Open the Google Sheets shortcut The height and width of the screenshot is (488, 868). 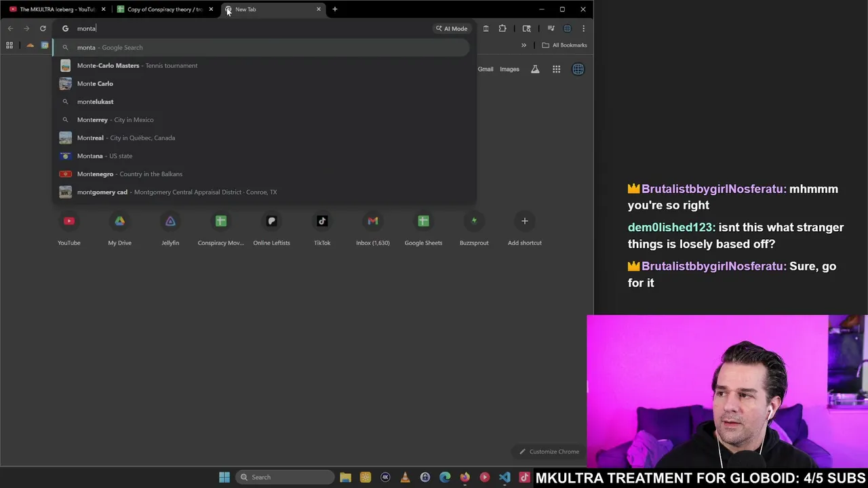pyautogui.click(x=423, y=229)
